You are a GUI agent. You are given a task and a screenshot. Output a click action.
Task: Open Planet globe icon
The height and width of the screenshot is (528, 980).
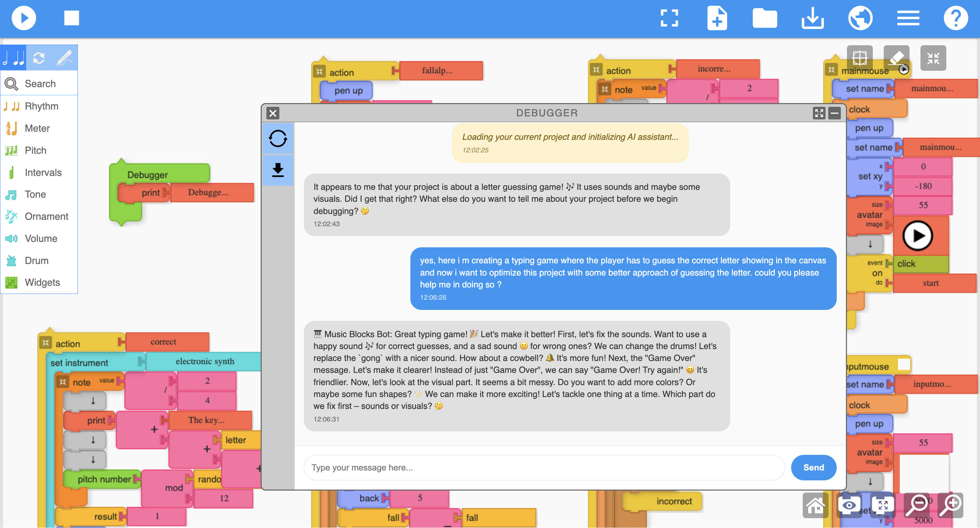point(860,18)
